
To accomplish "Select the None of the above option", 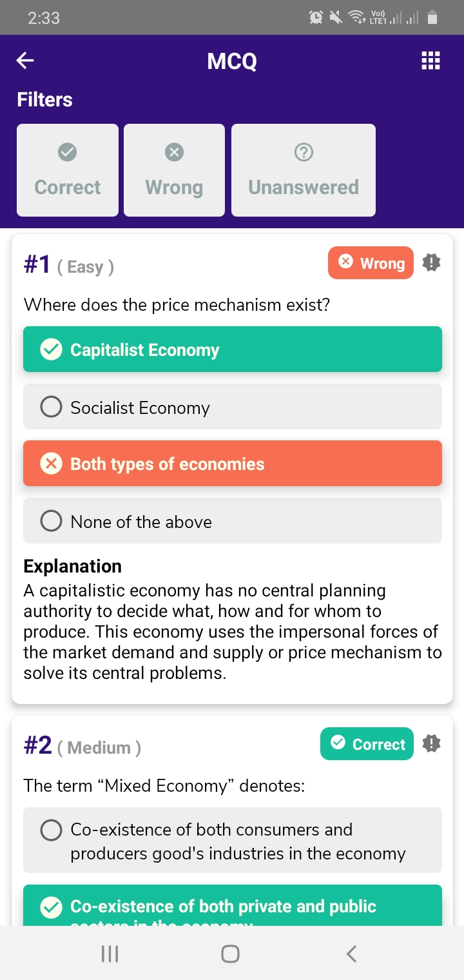I will (x=232, y=521).
